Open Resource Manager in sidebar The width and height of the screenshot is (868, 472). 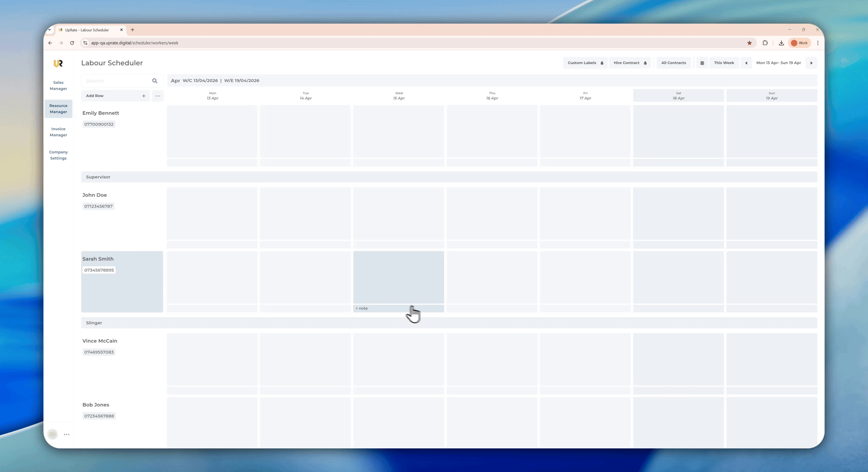58,109
